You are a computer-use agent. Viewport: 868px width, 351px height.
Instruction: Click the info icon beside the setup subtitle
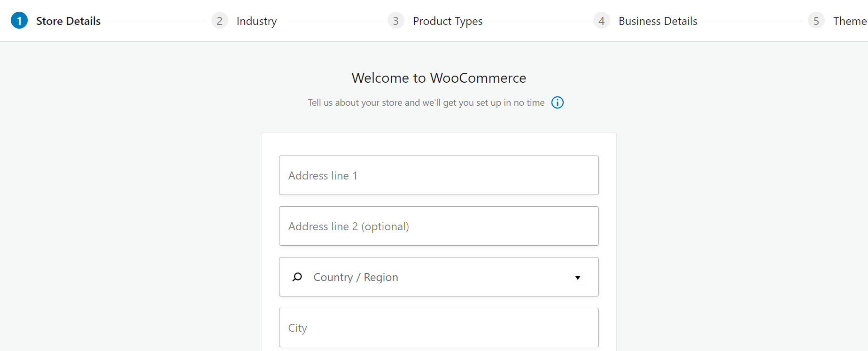point(558,102)
